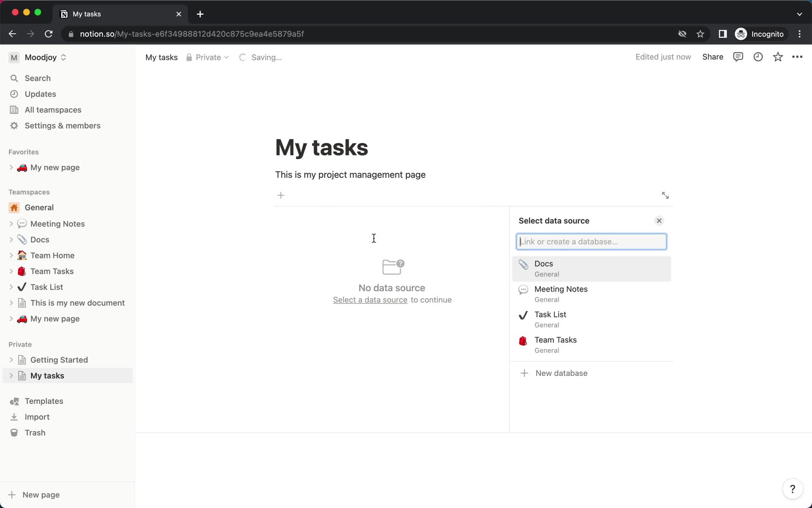Expand the Docs teamspace item
Screen dimensions: 812x508
(12, 239)
